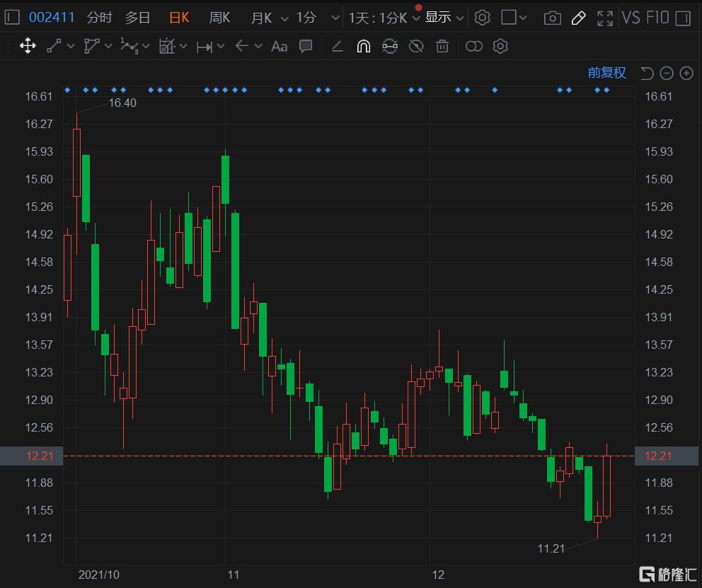Open the 1天:1分K overlay dropdown
Screen dimensions: 702x588
(384, 18)
